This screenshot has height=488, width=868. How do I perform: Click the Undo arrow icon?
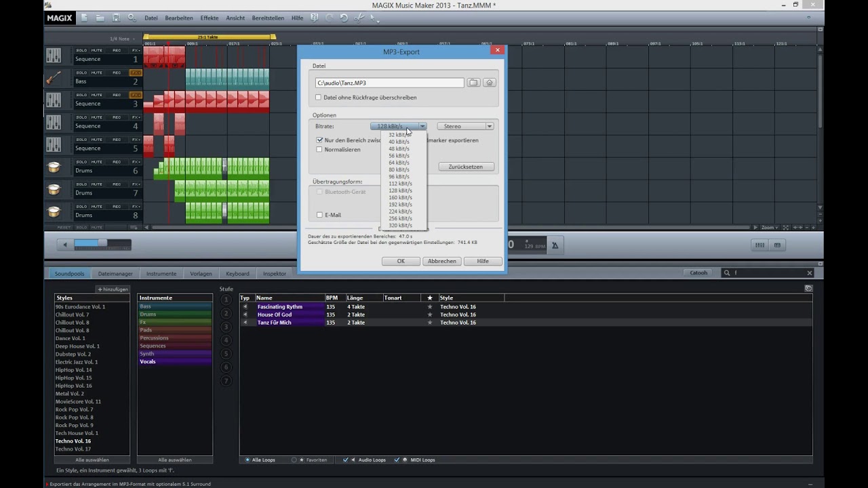[344, 18]
